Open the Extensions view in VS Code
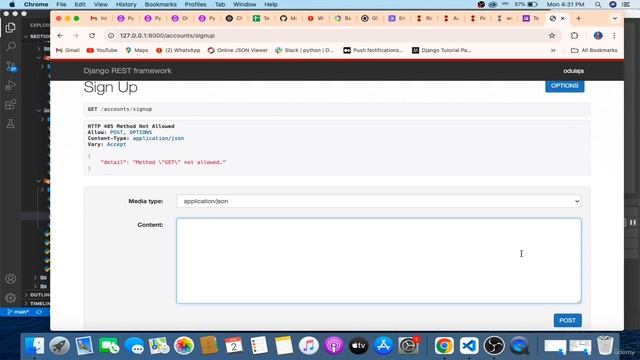This screenshot has width=640, height=360. tap(11, 104)
